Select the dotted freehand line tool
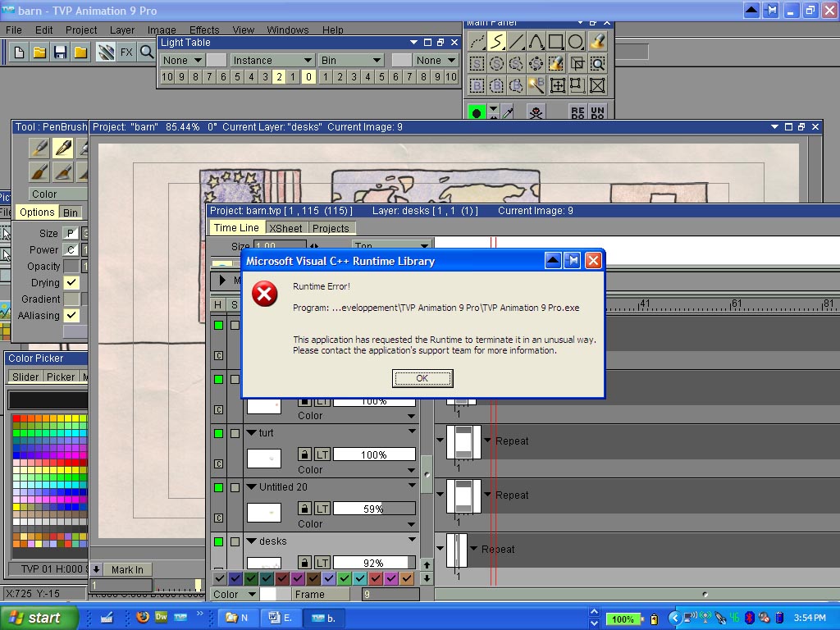 coord(477,41)
